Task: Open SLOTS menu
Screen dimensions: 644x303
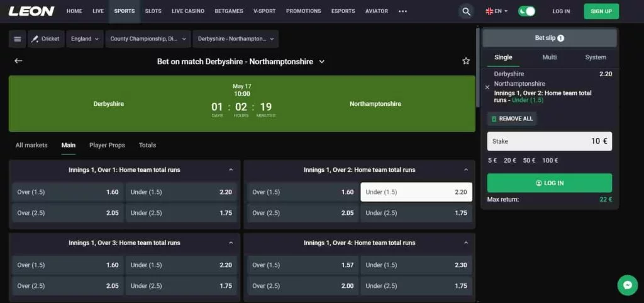Action: [153, 11]
